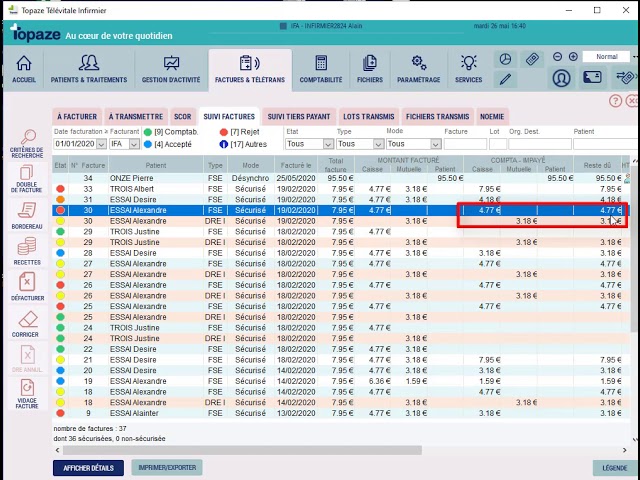Click the Vidage facture icon
Screen dimensions: 640x480
27,392
